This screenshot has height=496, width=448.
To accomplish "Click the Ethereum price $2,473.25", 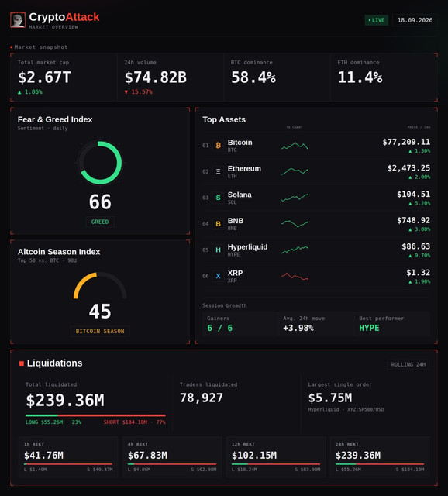I will [x=408, y=168].
